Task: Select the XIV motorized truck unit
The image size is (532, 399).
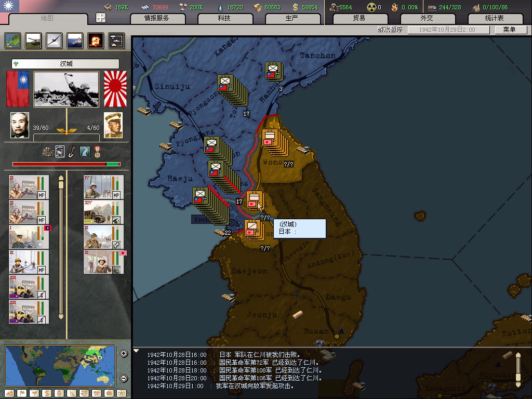Action: pyautogui.click(x=103, y=212)
